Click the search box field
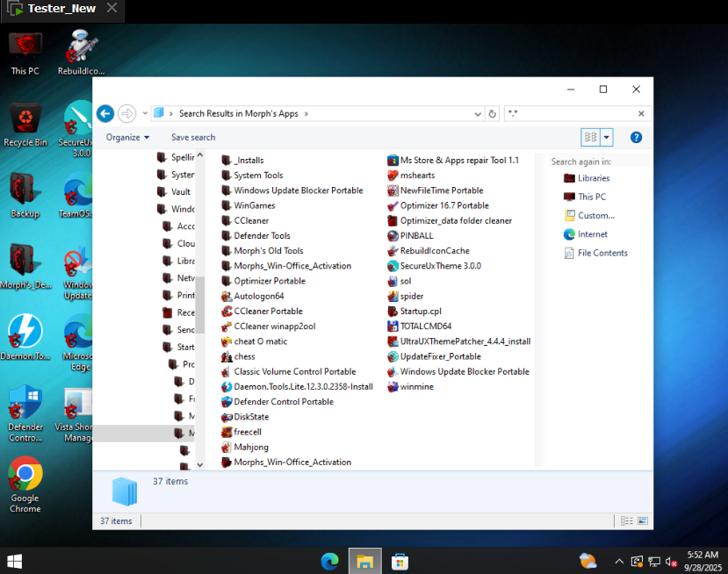 pyautogui.click(x=571, y=113)
